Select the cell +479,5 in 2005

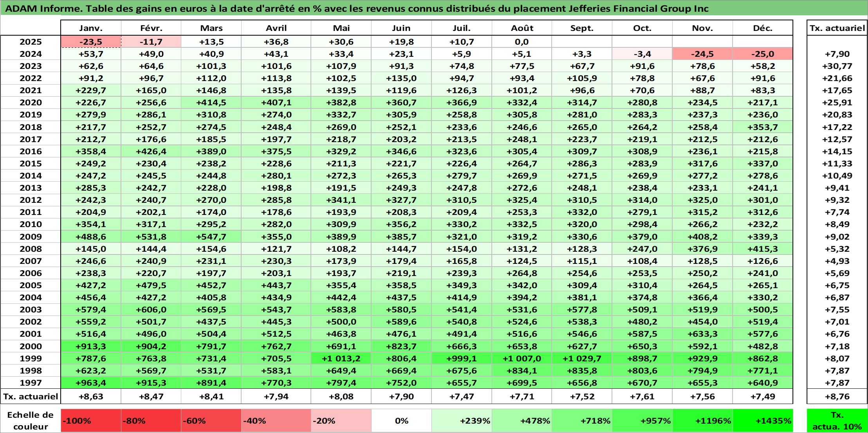[x=151, y=285]
